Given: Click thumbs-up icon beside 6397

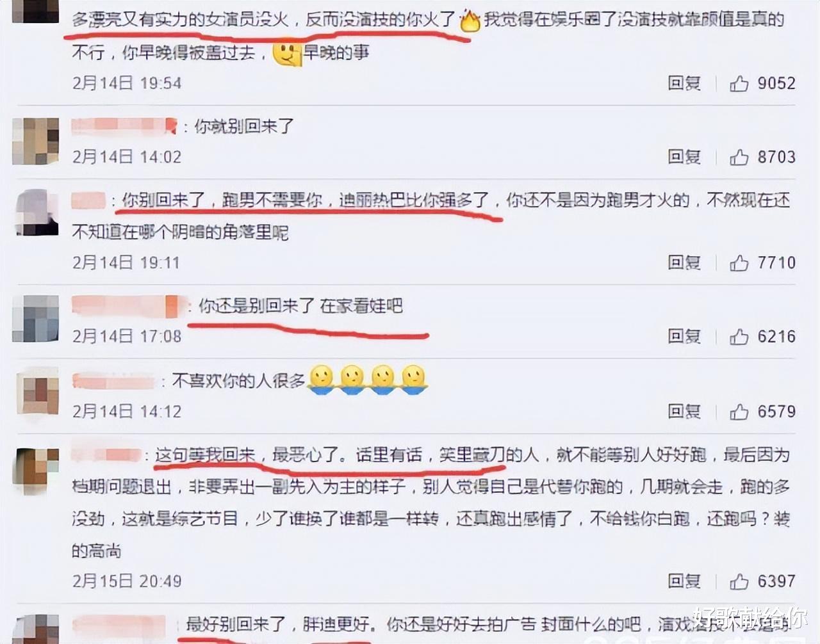Looking at the screenshot, I should coord(739,581).
